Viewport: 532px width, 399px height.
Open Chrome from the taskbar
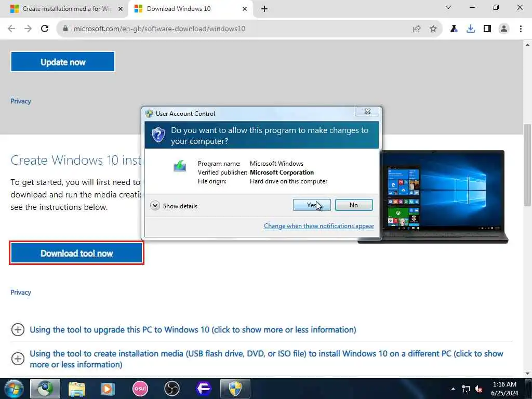click(x=45, y=389)
